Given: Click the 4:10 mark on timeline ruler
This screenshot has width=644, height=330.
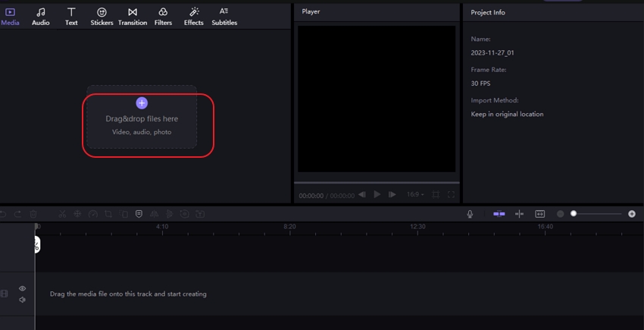Looking at the screenshot, I should pyautogui.click(x=162, y=227).
